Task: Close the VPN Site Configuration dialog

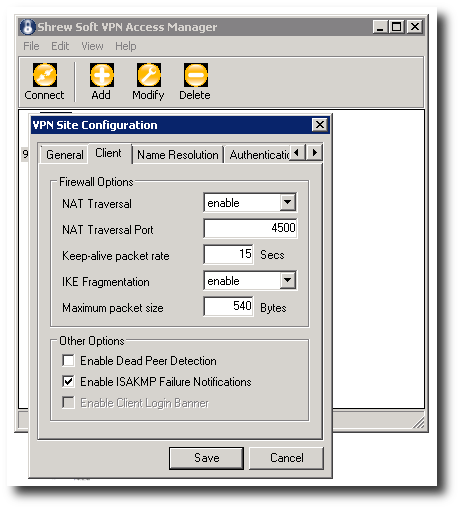Action: point(319,125)
